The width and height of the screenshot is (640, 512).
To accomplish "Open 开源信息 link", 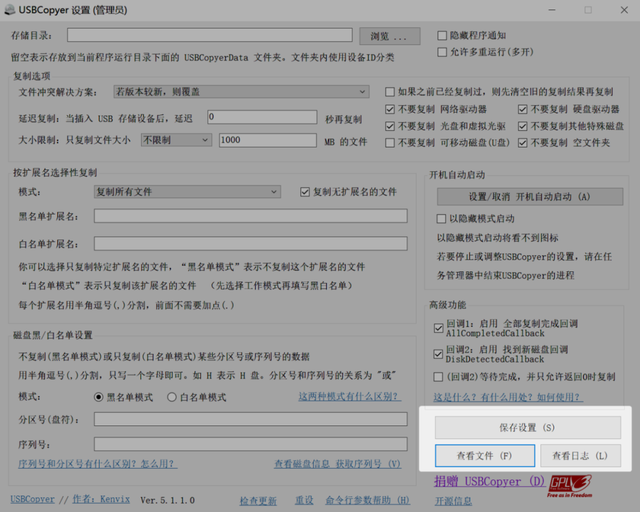I will pyautogui.click(x=453, y=501).
